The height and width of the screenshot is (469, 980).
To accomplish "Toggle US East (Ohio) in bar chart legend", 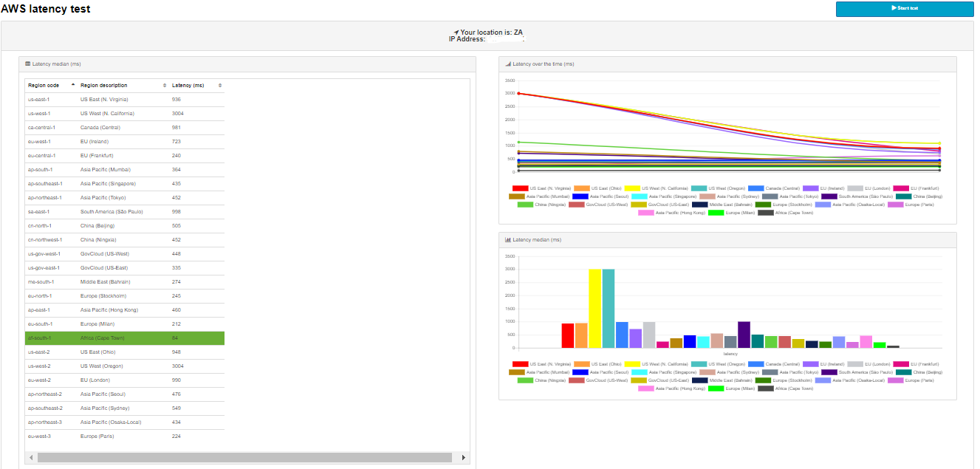I will [x=597, y=364].
